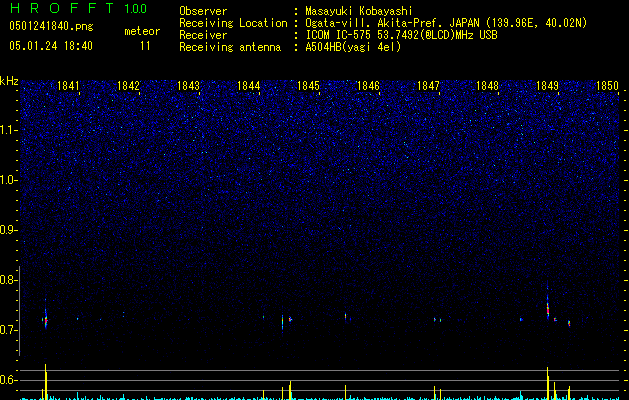Image resolution: width=629 pixels, height=400 pixels.
Task: Click the Receiving antenna label
Action: 230,47
